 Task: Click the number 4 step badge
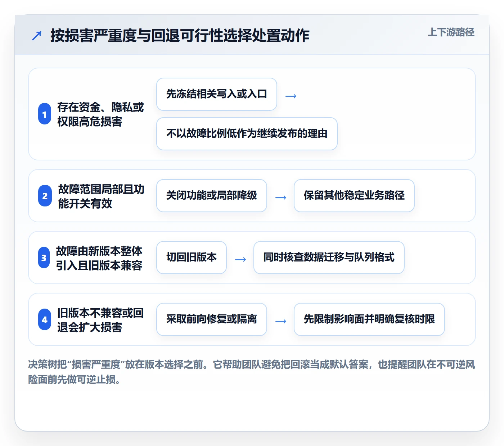(x=45, y=320)
